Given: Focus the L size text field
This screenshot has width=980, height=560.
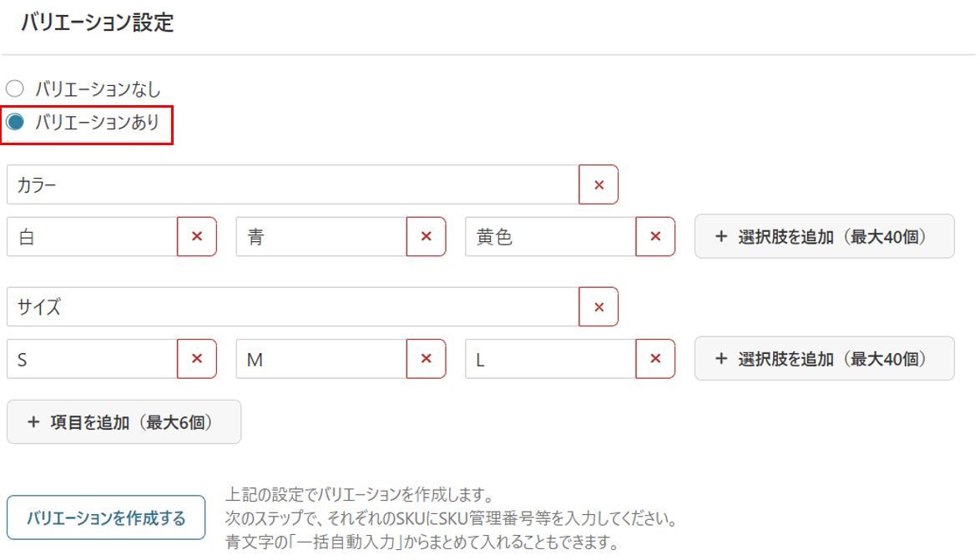Looking at the screenshot, I should 551,359.
